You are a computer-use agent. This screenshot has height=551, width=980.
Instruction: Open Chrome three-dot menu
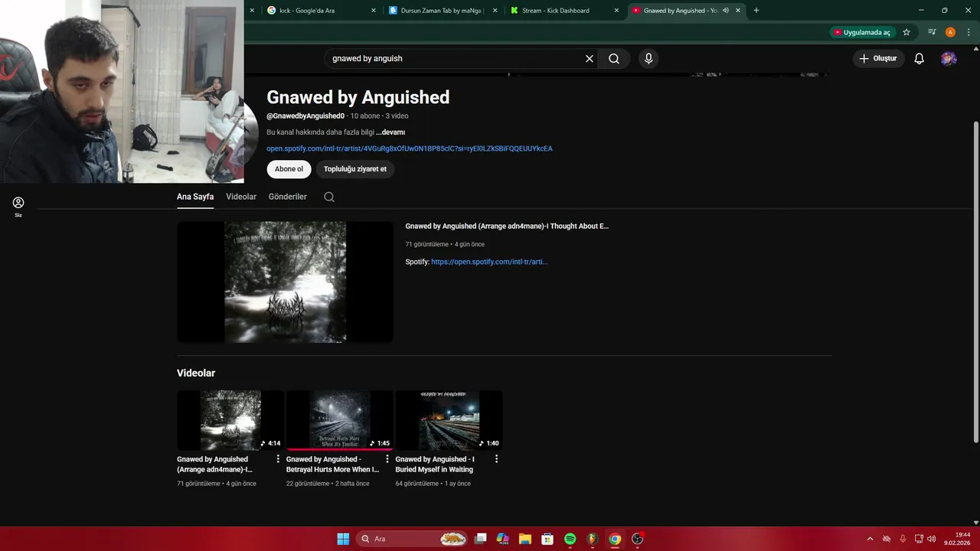click(969, 32)
